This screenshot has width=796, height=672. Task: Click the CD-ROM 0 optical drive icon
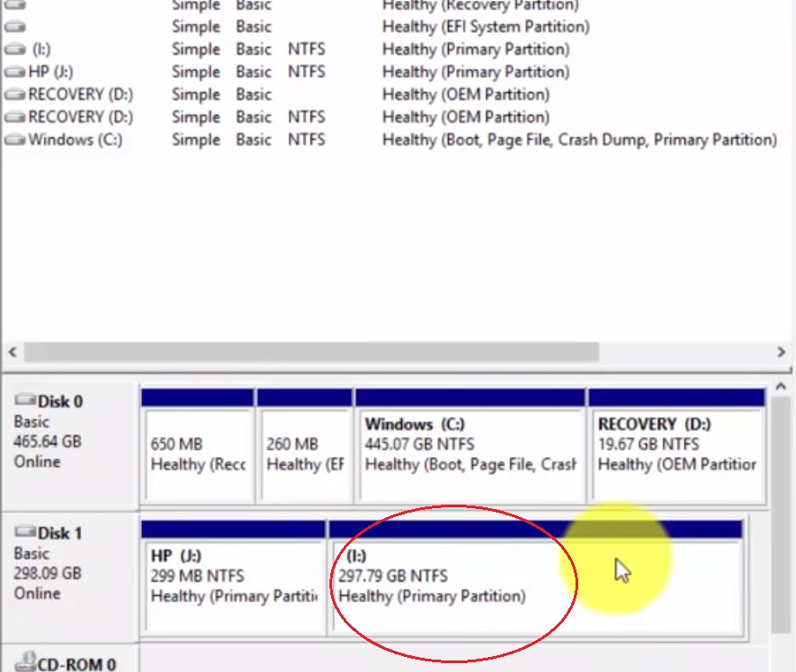[26, 661]
